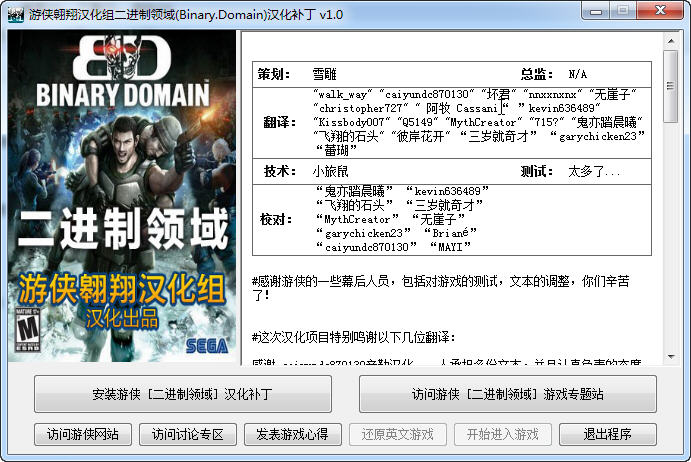Install the 二进制领域 汉化补丁
Image resolution: width=691 pixels, height=462 pixels.
(x=182, y=394)
